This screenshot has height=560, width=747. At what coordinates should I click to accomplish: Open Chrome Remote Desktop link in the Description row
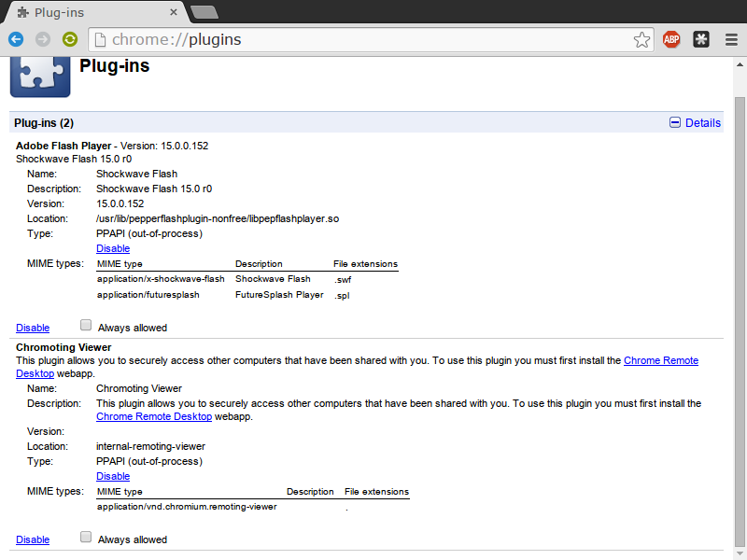(154, 416)
